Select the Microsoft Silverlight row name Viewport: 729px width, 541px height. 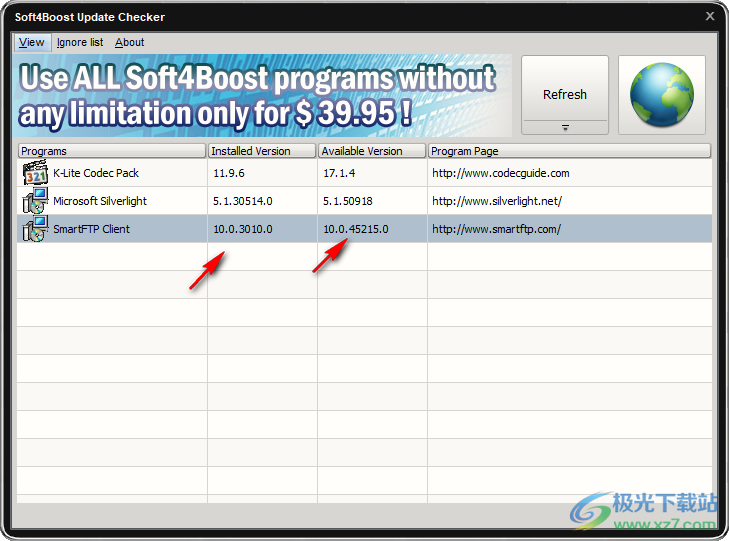tap(100, 201)
